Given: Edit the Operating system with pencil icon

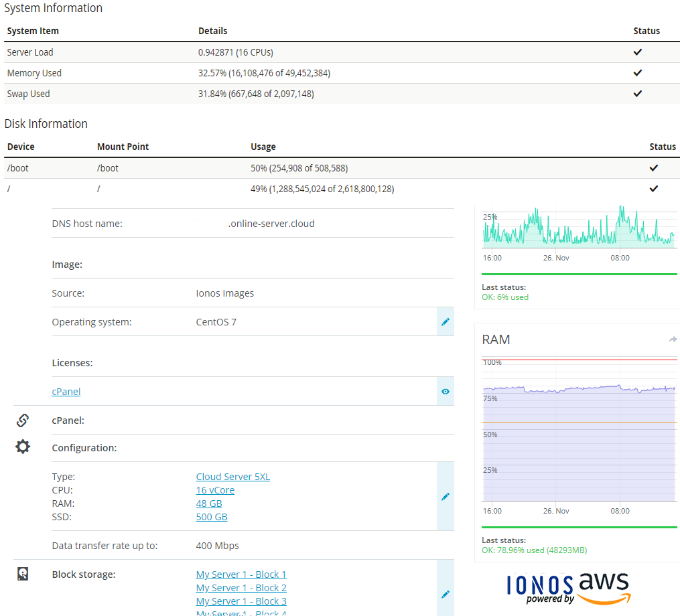Looking at the screenshot, I should coord(446,321).
